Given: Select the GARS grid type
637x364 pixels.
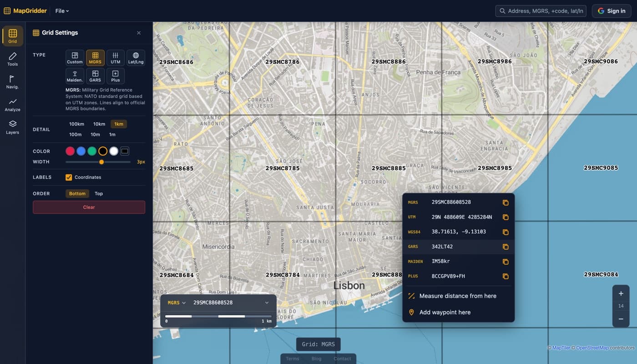Looking at the screenshot, I should (95, 76).
